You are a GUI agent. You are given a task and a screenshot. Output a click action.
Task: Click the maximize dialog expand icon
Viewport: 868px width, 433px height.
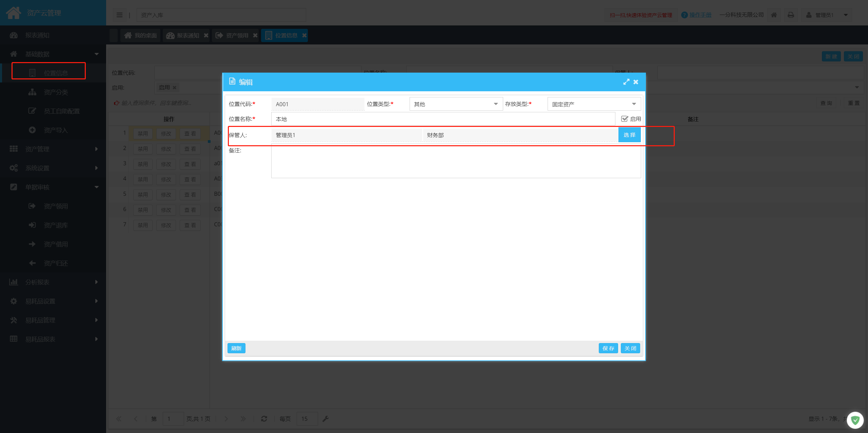coord(626,82)
